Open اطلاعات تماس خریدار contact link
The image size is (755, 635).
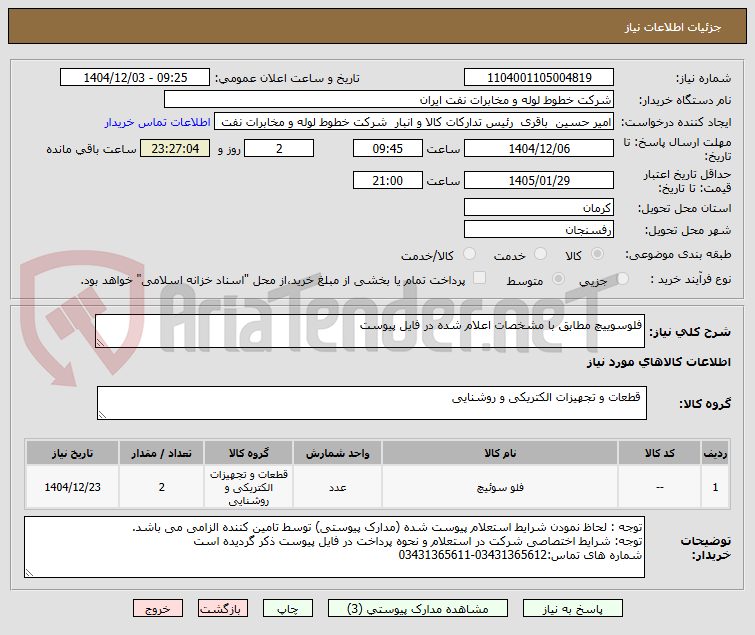[157, 122]
